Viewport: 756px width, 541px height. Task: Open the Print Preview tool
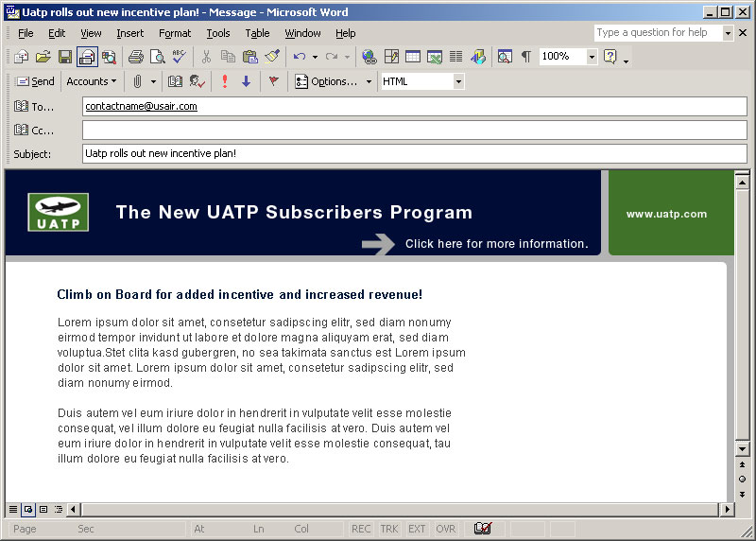[157, 57]
